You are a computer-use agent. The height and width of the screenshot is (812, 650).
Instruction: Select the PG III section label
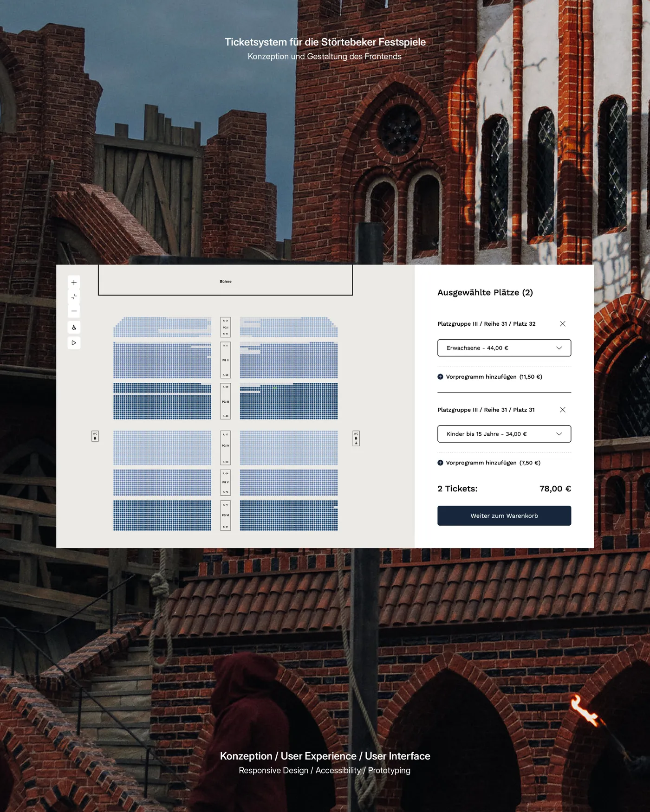(225, 401)
